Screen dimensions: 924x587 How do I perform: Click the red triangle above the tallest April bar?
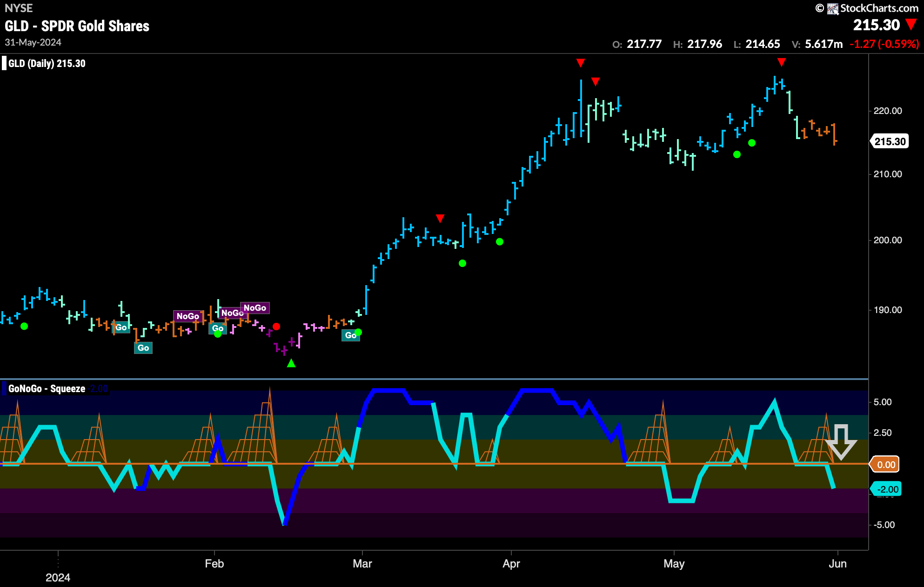580,62
